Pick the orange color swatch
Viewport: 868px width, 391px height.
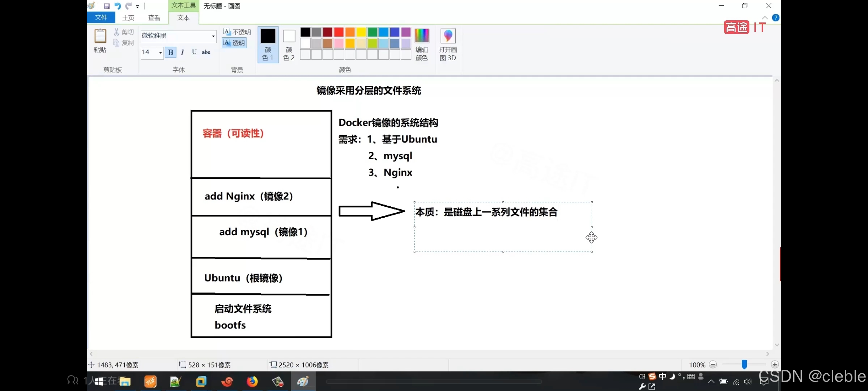[x=350, y=32]
